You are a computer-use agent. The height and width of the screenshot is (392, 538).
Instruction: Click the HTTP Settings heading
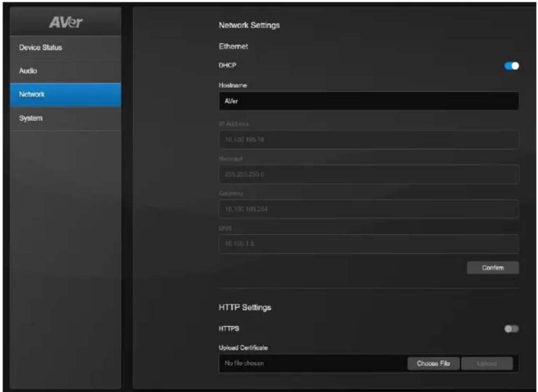pyautogui.click(x=245, y=307)
